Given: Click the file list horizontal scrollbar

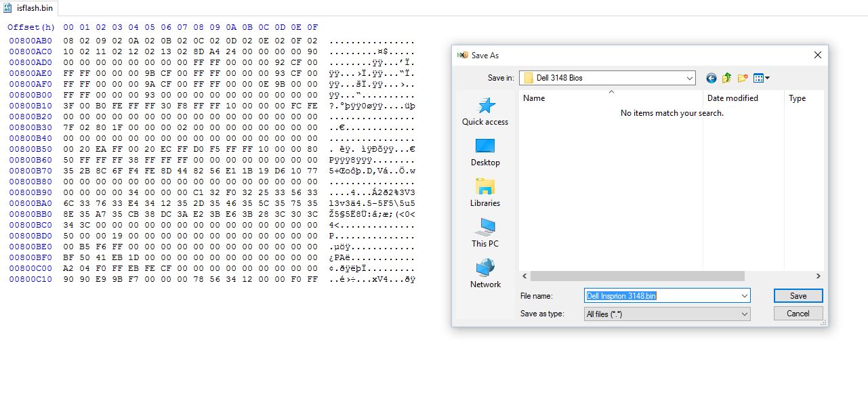Looking at the screenshot, I should [x=637, y=276].
